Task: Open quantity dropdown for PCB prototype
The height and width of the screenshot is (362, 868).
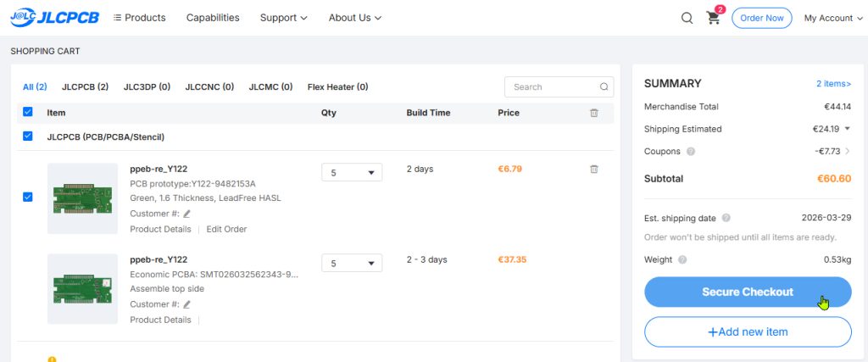Action: click(352, 173)
